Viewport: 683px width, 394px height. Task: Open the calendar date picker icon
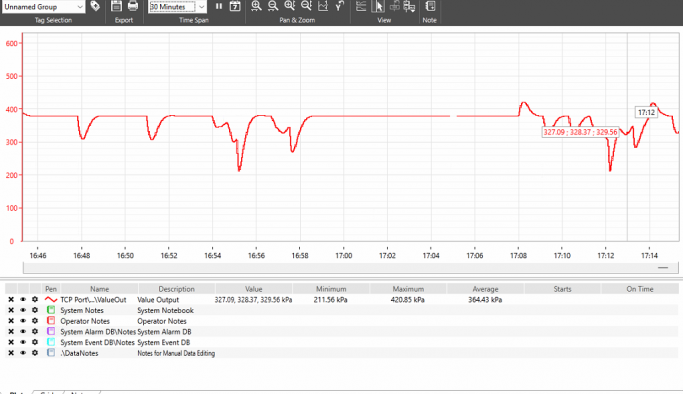(235, 6)
